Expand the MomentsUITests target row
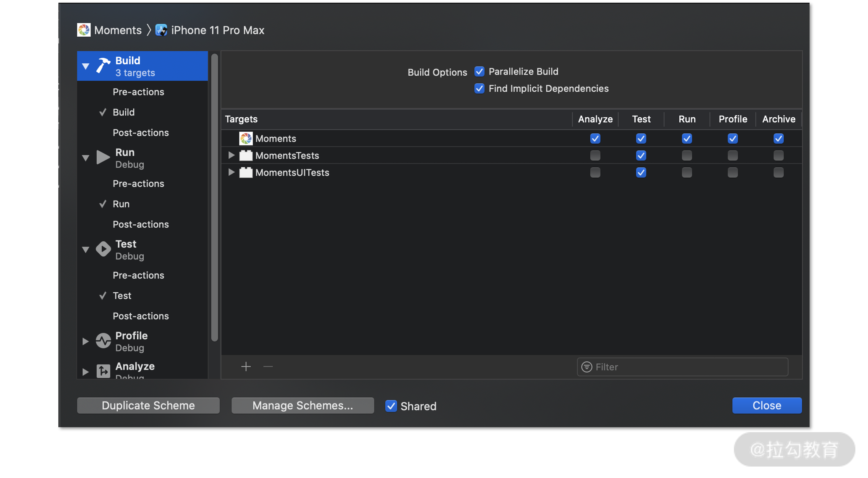Screen dimensions: 868x478 click(x=231, y=172)
